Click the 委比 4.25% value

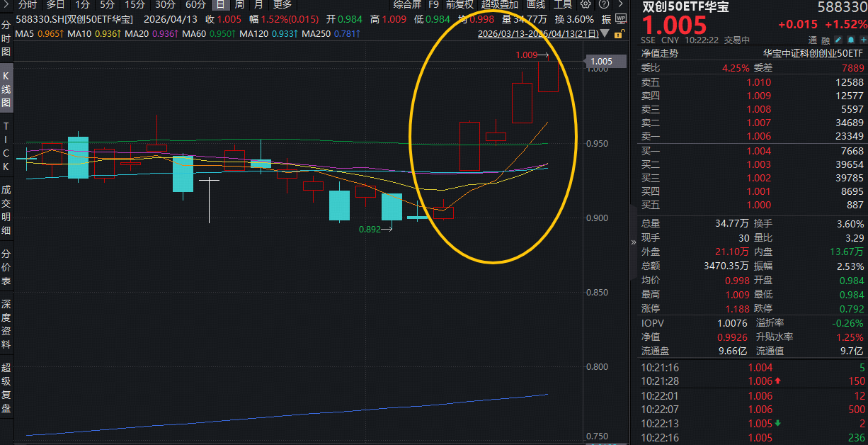pyautogui.click(x=736, y=68)
